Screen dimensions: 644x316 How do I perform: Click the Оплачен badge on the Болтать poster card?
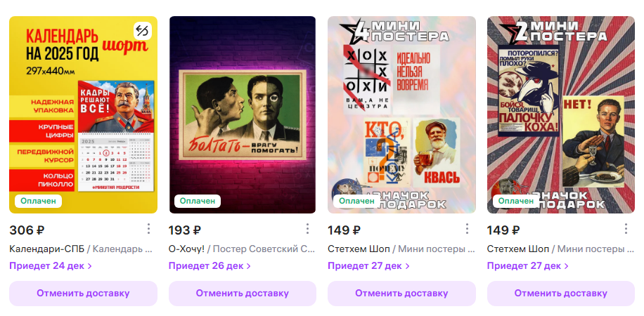[198, 201]
